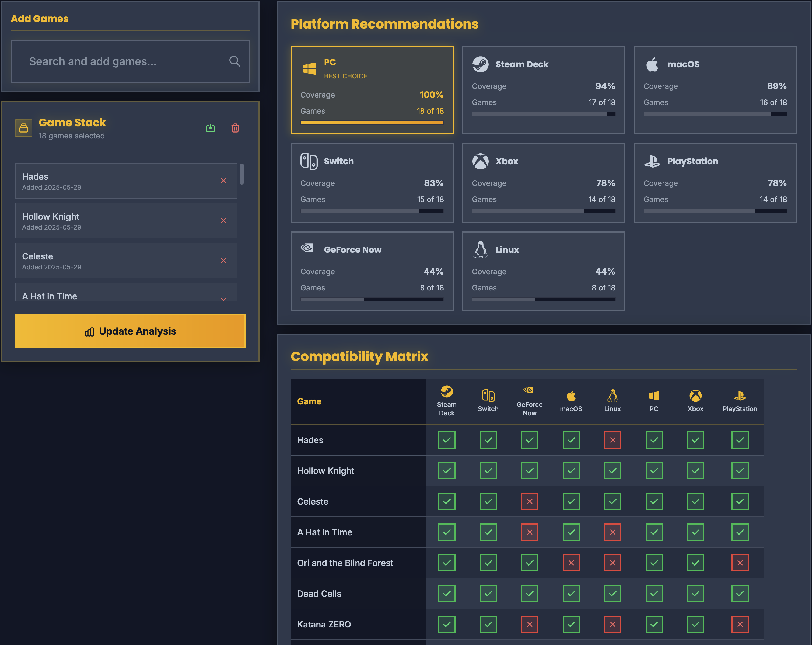Toggle the Celeste PC compatibility box
This screenshot has width=812, height=645.
[654, 501]
